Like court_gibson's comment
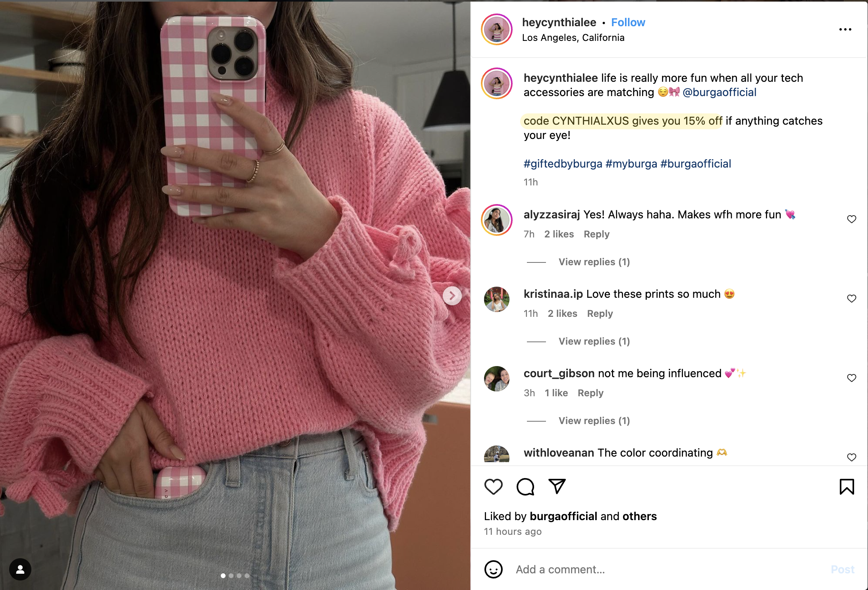Screen dimensions: 868x590 pyautogui.click(x=852, y=378)
